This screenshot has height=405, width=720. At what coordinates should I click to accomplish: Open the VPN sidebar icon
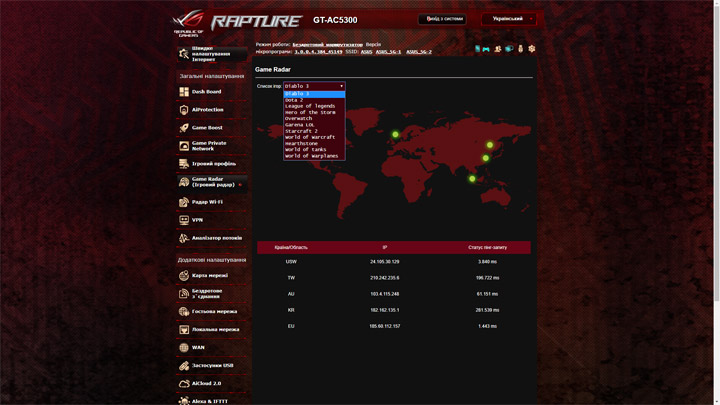(x=184, y=220)
